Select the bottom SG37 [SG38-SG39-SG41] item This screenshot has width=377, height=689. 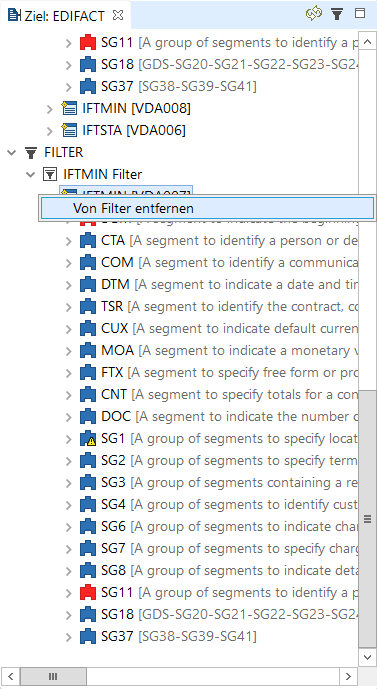click(x=169, y=636)
